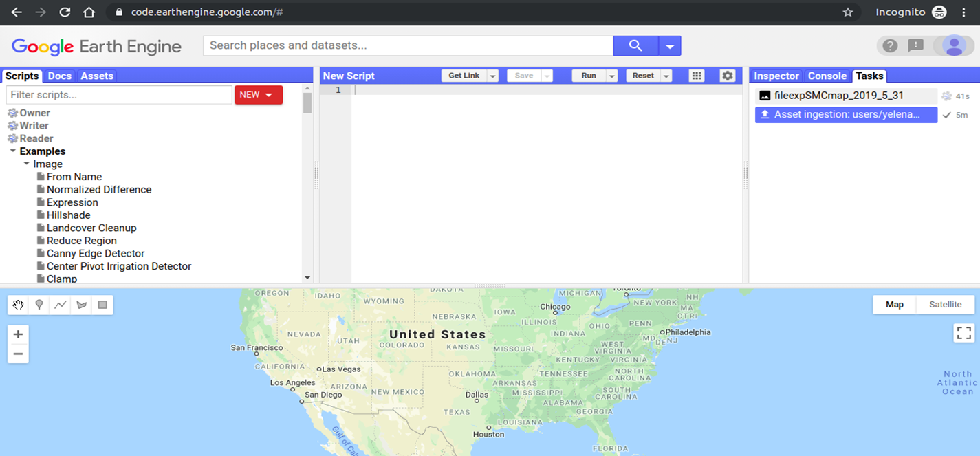Image resolution: width=980 pixels, height=456 pixels.
Task: Switch to the Scripts tab
Action: (x=22, y=76)
